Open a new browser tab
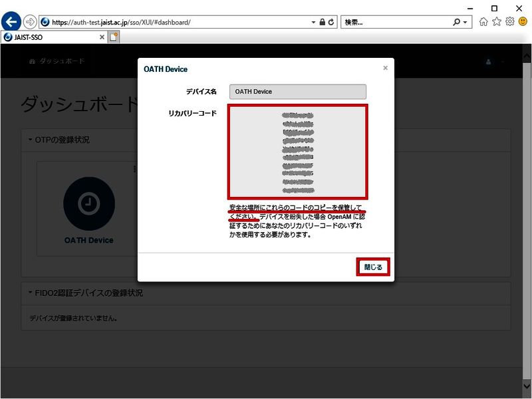The image size is (532, 399). 114,37
